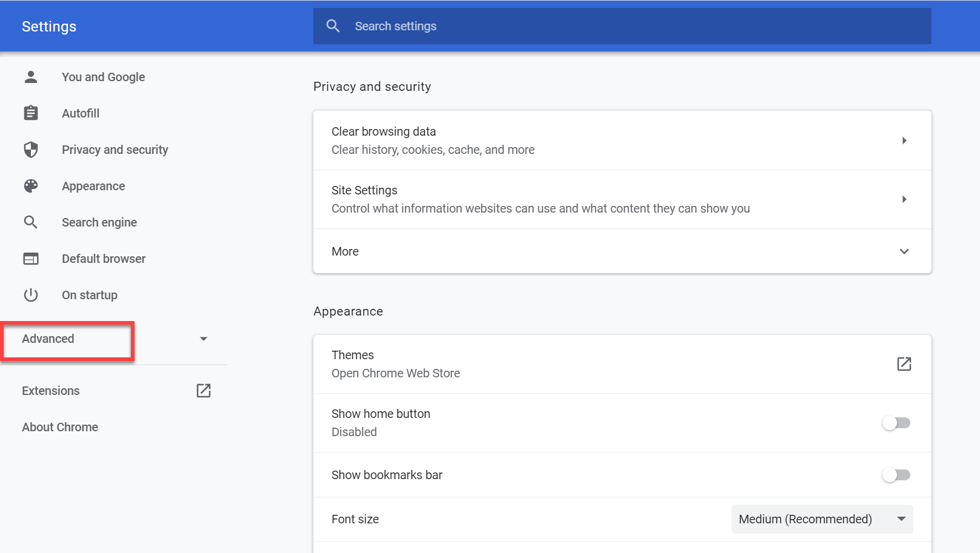Open the Clear browsing data row
This screenshot has width=980, height=553.
[x=622, y=141]
